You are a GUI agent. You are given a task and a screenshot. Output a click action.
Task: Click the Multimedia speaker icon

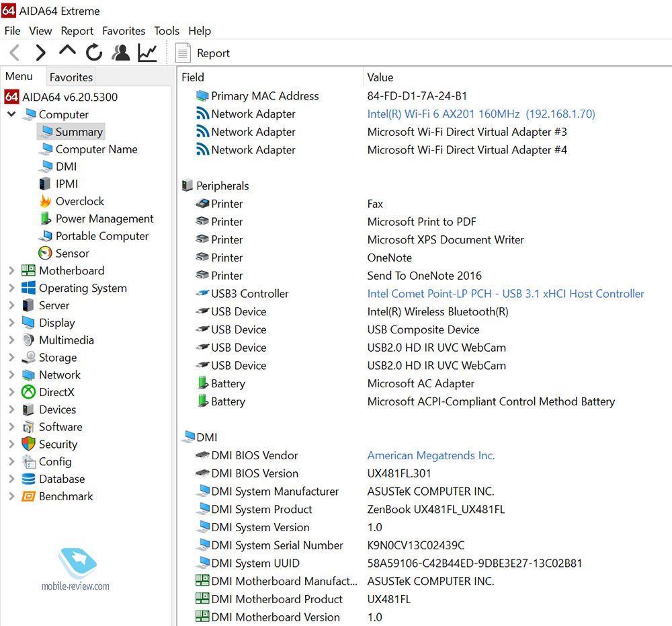pyautogui.click(x=28, y=340)
